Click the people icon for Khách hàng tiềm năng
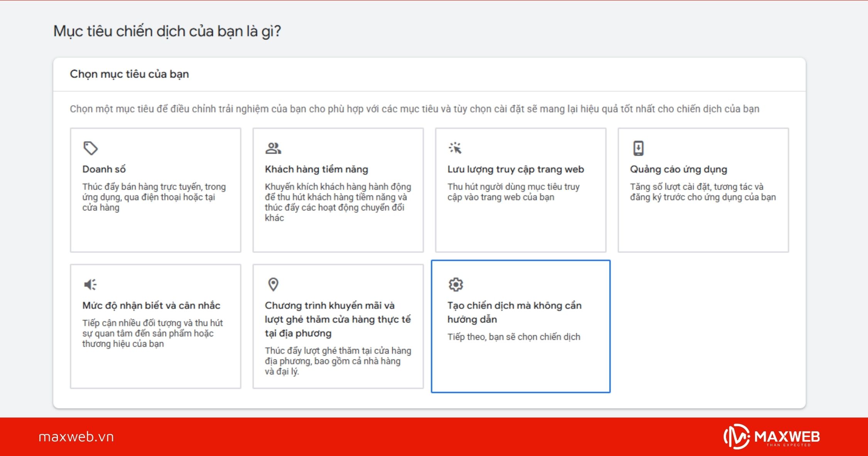Viewport: 868px width, 456px height. 273,148
